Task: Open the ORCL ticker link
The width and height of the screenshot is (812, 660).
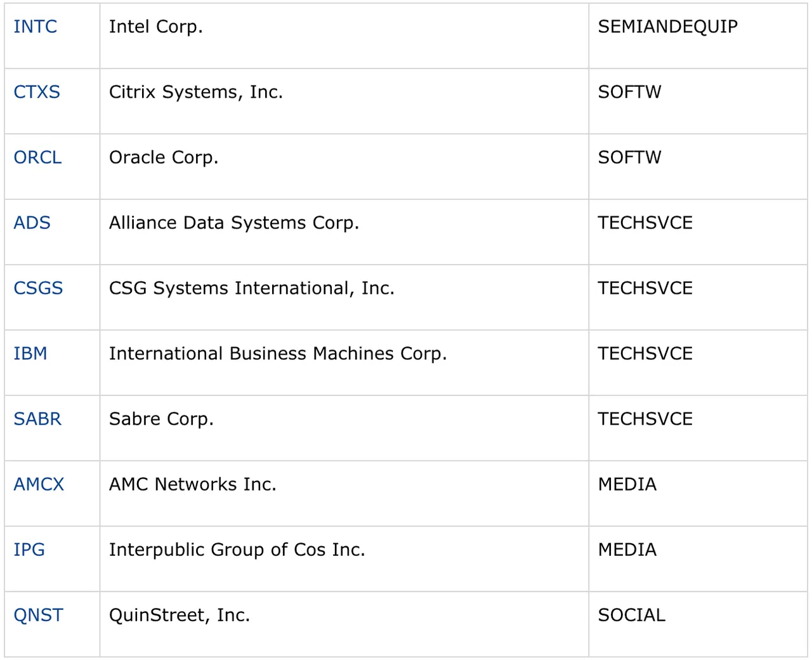Action: coord(37,157)
